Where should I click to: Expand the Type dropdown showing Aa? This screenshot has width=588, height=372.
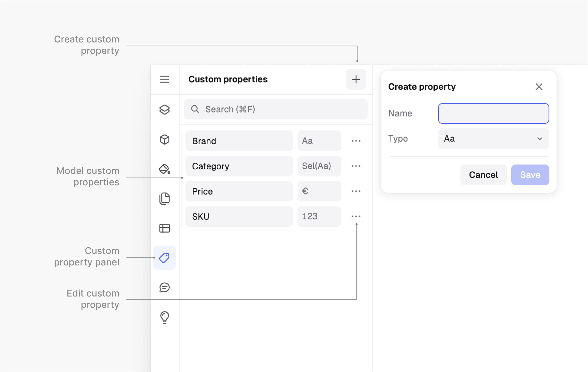(x=493, y=139)
